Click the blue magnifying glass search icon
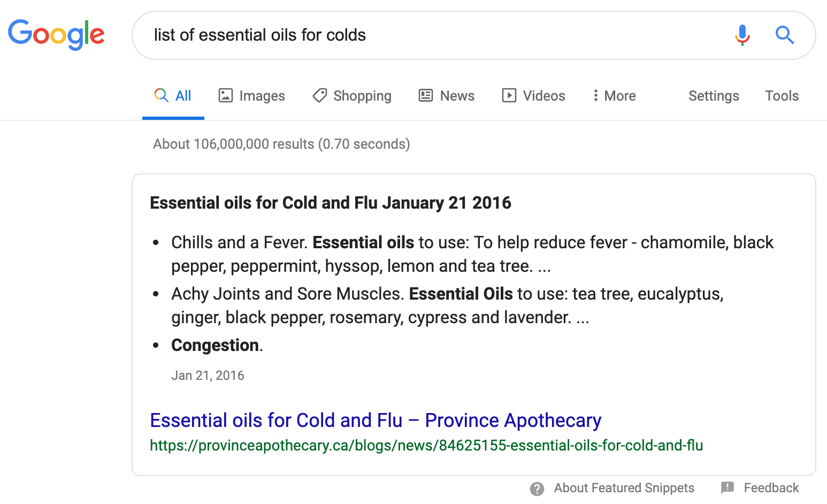Screen dimensions: 827x504 pos(785,35)
